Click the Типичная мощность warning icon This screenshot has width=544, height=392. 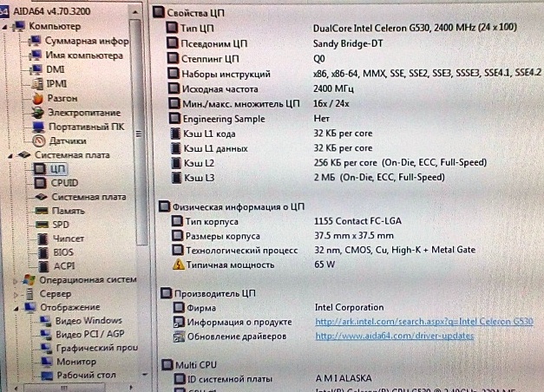tap(179, 265)
